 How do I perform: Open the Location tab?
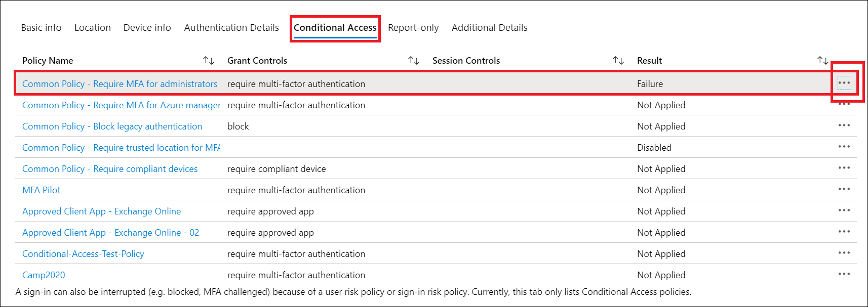[x=93, y=27]
